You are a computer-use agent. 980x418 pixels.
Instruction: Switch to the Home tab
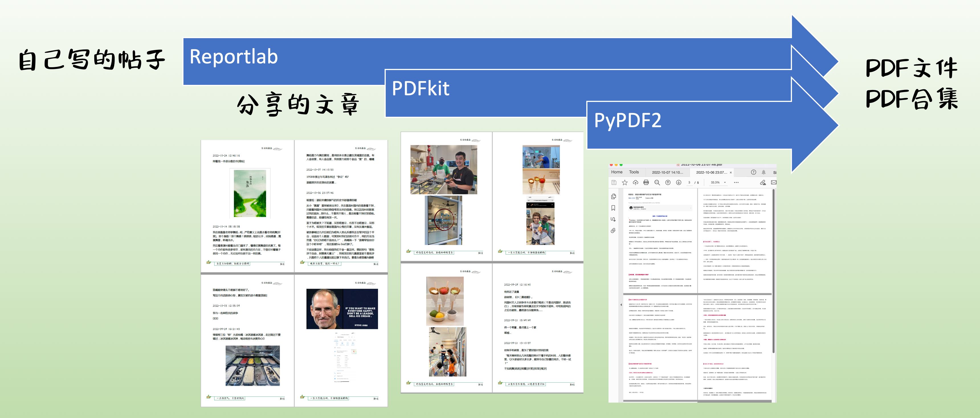[617, 172]
